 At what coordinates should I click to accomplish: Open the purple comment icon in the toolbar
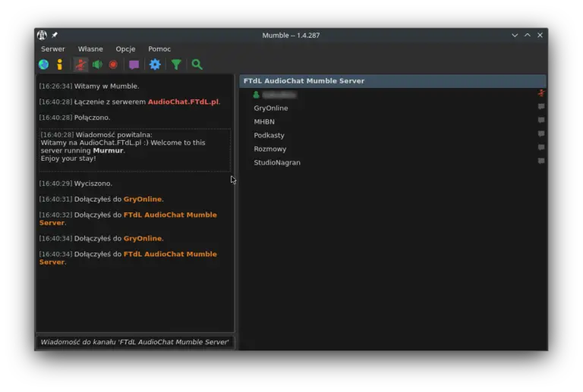134,64
